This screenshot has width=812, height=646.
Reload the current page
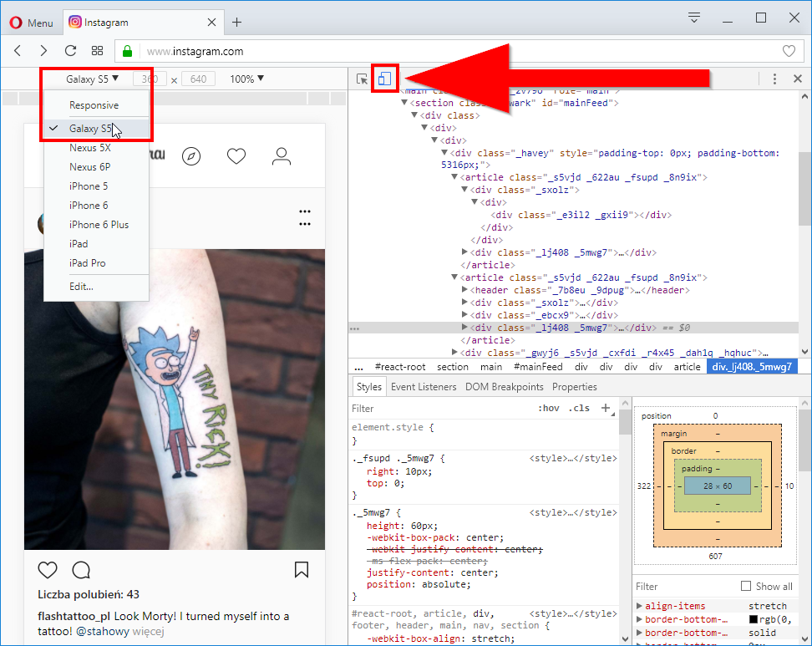click(70, 51)
